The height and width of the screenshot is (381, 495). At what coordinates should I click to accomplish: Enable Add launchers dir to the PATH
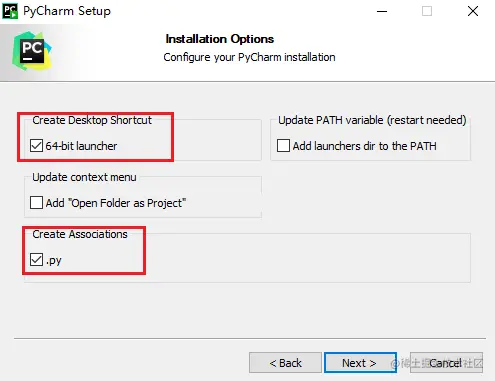pyautogui.click(x=283, y=146)
